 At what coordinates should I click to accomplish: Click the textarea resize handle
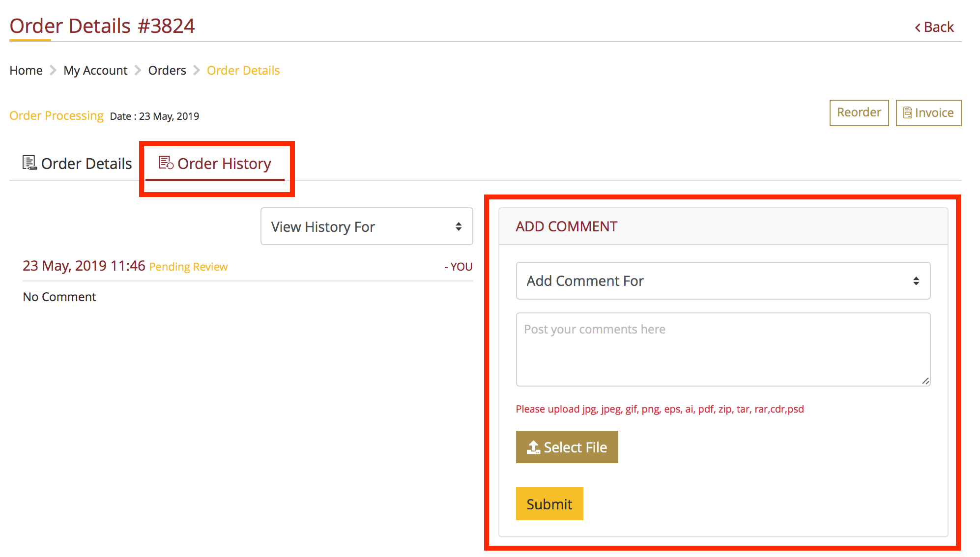(925, 381)
